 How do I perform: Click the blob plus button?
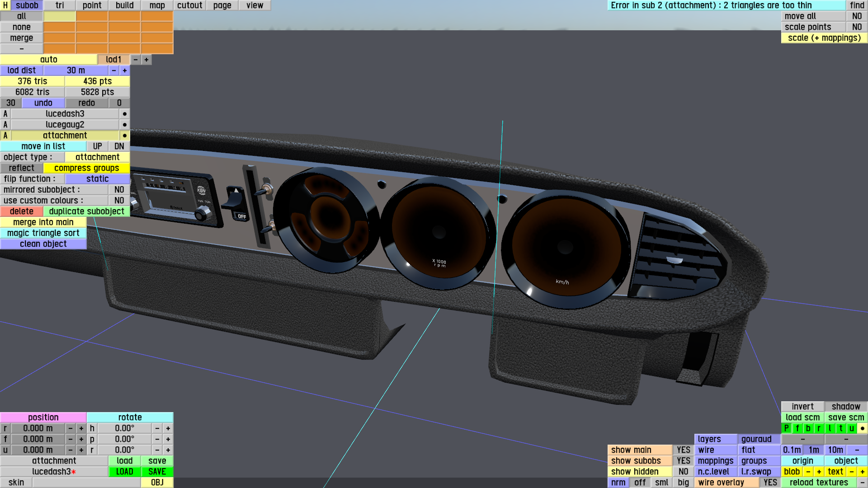819,472
